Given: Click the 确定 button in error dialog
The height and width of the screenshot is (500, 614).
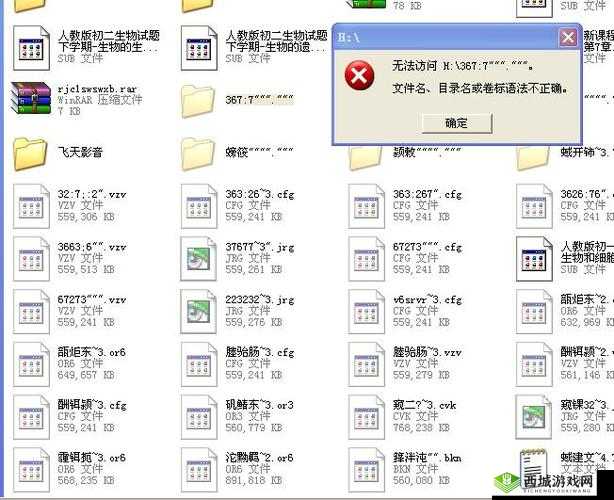Looking at the screenshot, I should click(455, 122).
